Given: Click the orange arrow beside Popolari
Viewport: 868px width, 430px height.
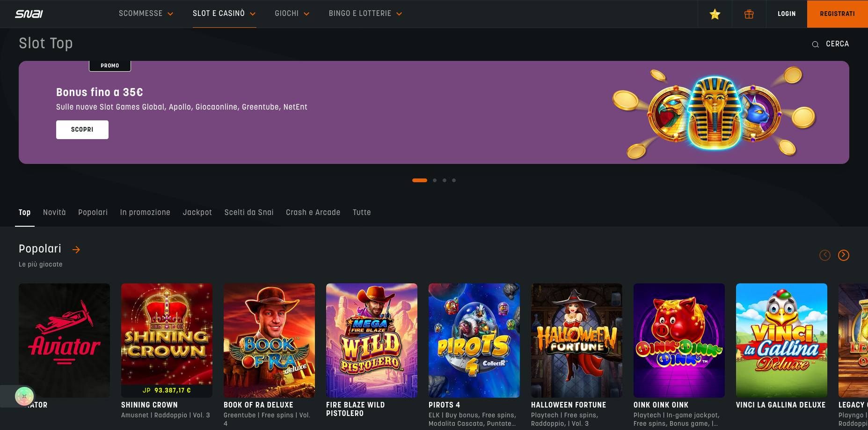Looking at the screenshot, I should click(76, 250).
